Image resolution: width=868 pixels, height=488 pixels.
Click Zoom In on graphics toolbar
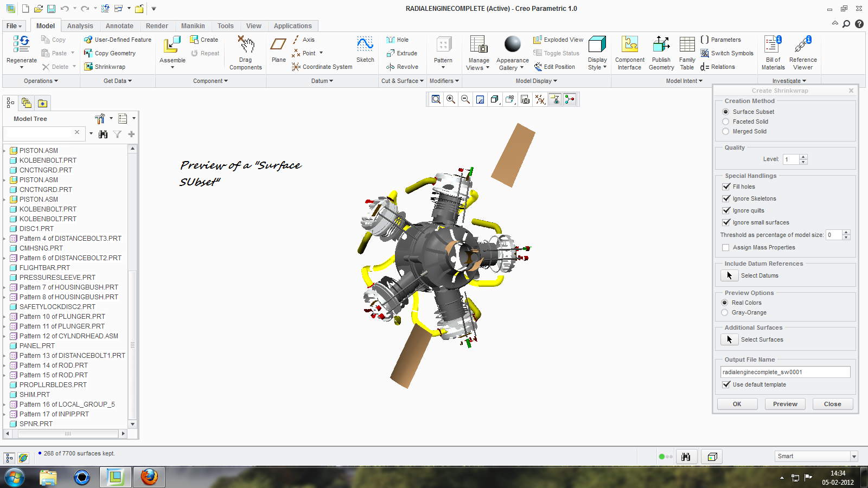451,99
